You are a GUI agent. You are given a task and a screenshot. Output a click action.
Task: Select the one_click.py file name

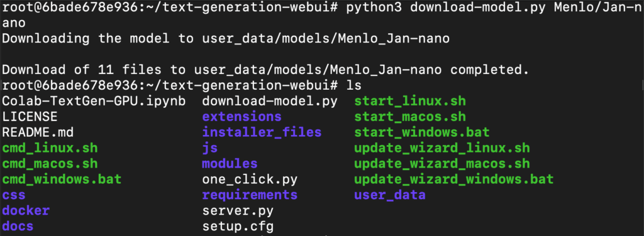coord(250,179)
